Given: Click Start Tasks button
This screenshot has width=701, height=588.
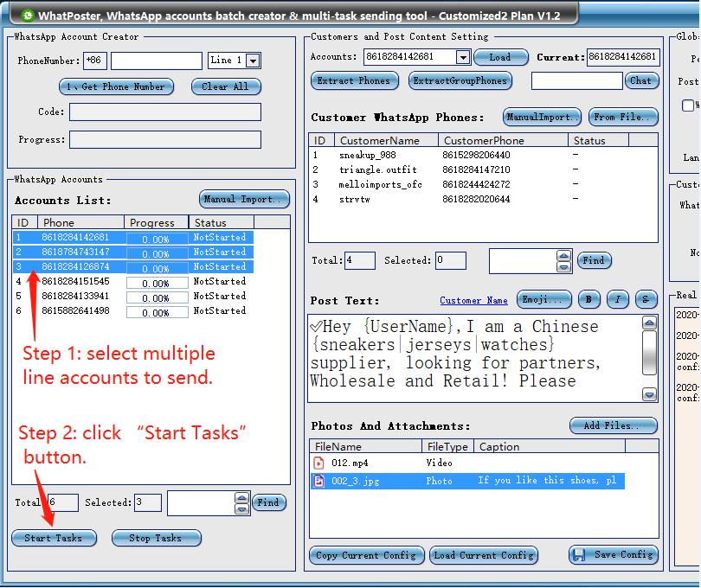Looking at the screenshot, I should coord(54,538).
